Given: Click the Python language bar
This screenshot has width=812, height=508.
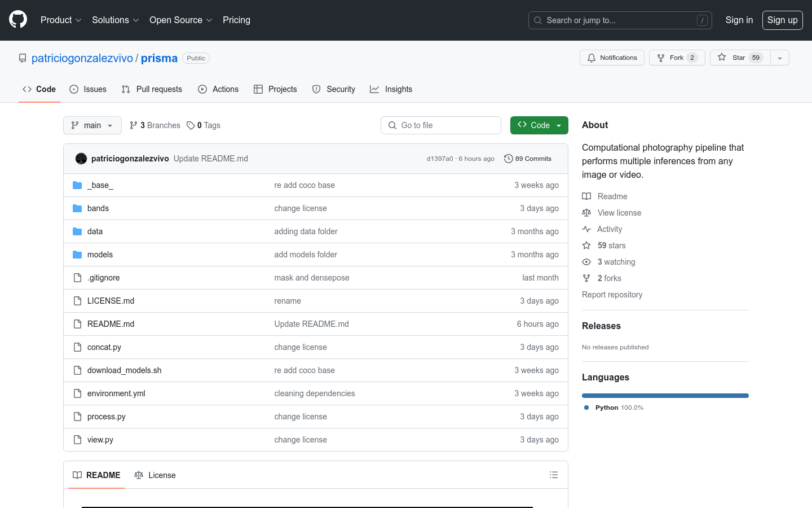Looking at the screenshot, I should [665, 396].
